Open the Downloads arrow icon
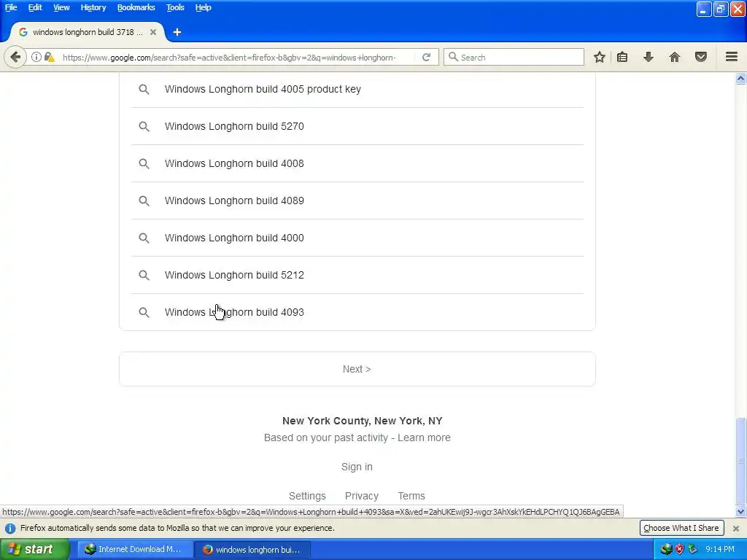The height and width of the screenshot is (560, 747). (x=648, y=57)
